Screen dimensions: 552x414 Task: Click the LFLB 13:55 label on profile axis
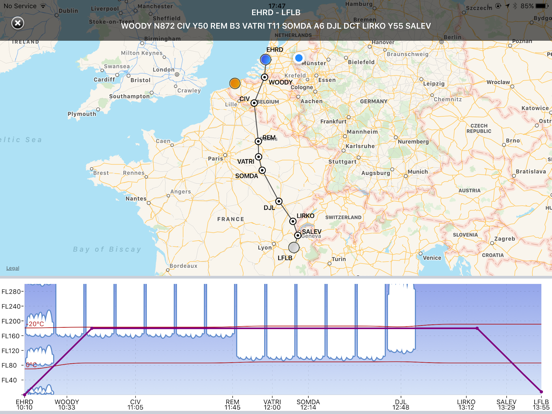coord(541,404)
